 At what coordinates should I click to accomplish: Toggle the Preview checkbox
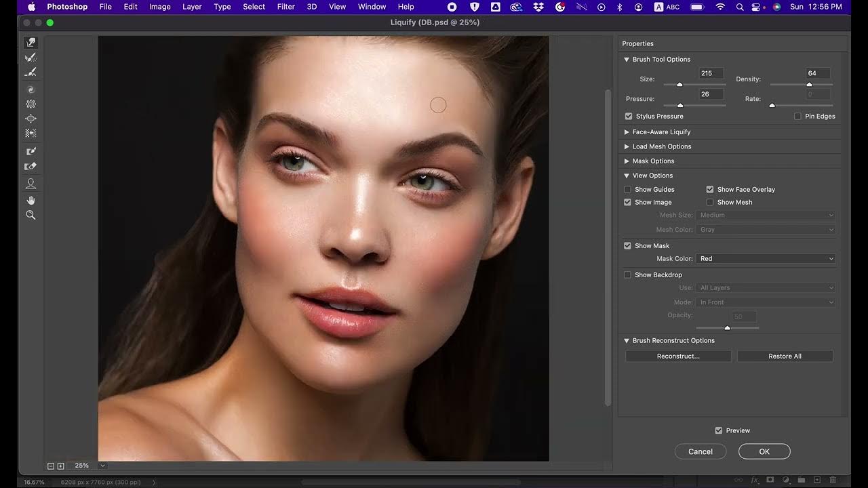(718, 430)
